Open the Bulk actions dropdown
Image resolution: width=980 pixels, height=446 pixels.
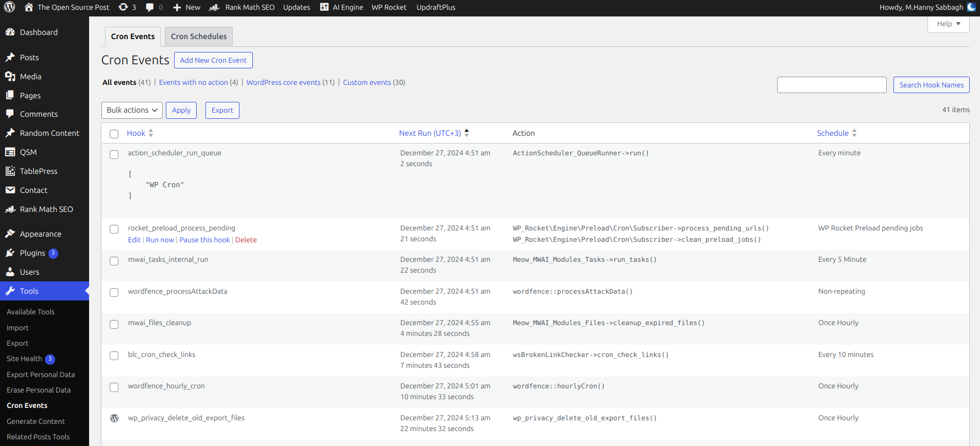132,110
